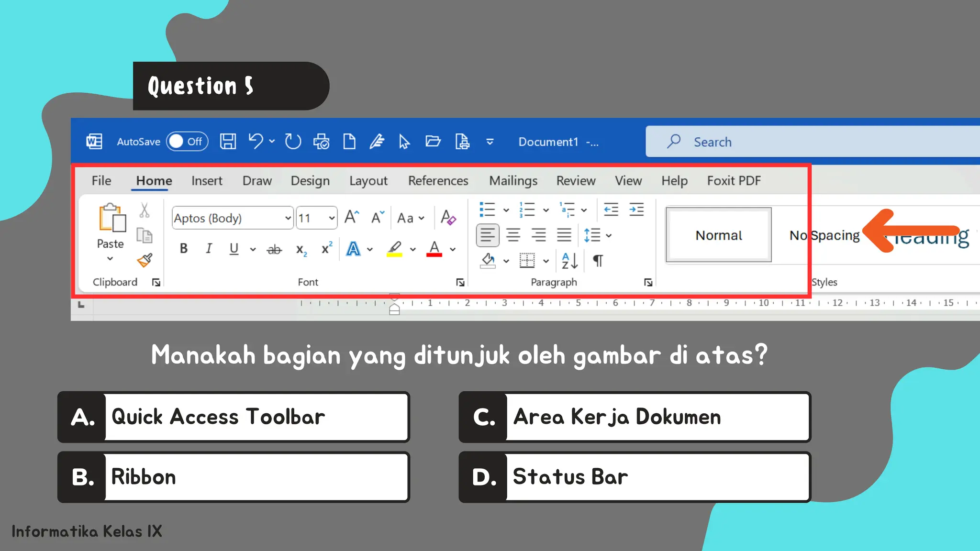Apply Superscript formatting
980x551 pixels.
(x=327, y=248)
